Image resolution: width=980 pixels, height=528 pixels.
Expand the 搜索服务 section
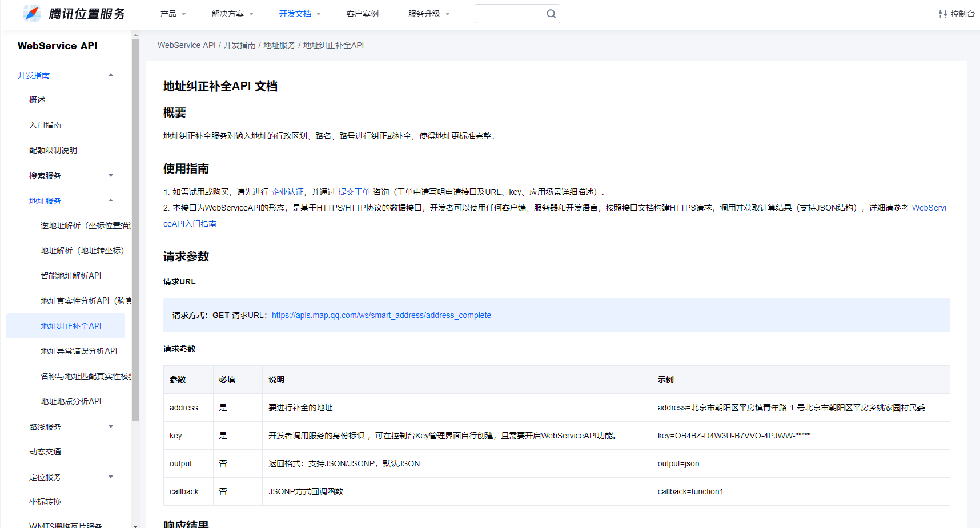coord(110,175)
